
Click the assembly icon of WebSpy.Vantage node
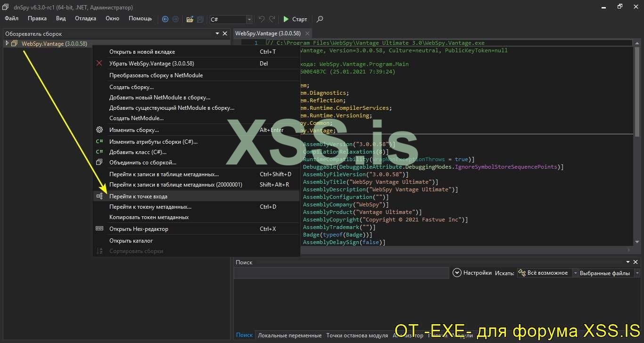[15, 44]
